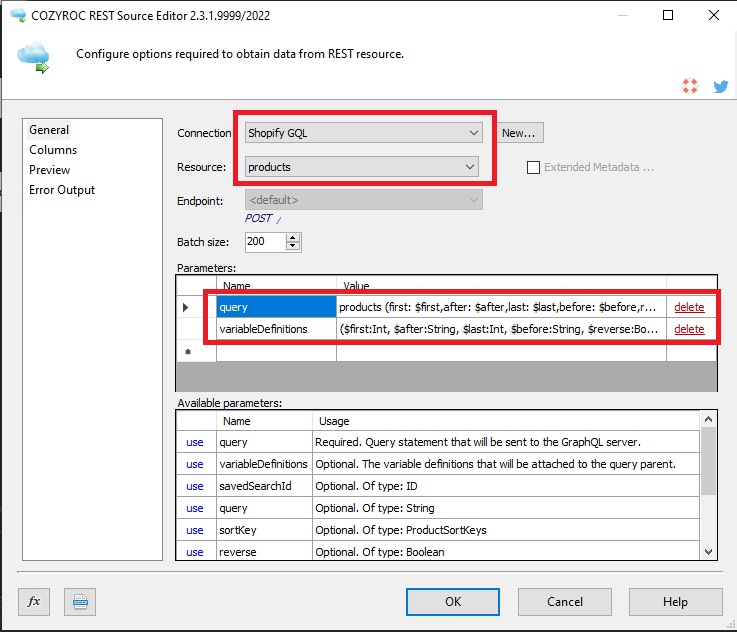Click the script icon next to fx
737x632 pixels.
(x=80, y=601)
